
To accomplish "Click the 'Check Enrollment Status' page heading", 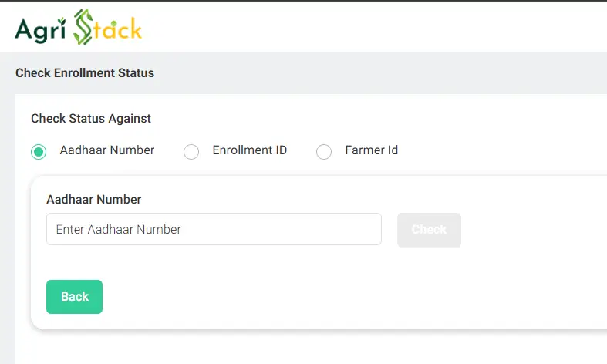I will click(85, 73).
